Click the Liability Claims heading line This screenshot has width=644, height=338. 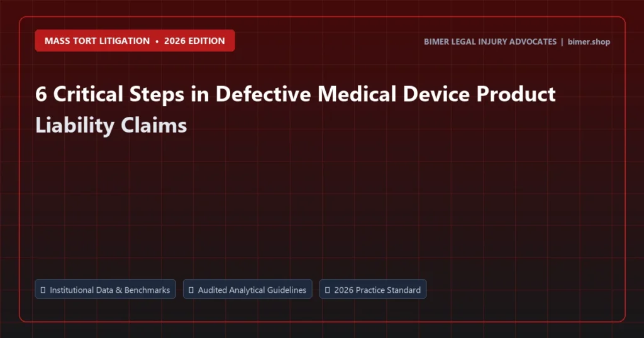[x=111, y=125]
